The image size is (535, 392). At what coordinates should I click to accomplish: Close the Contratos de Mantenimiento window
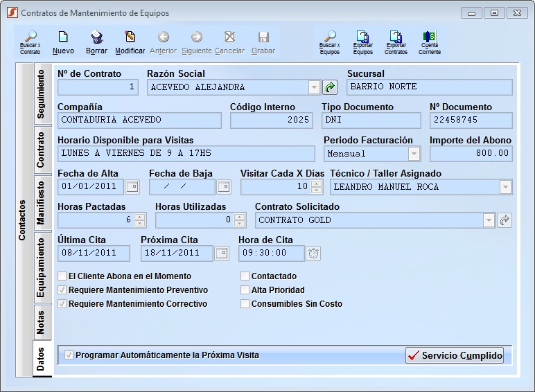tap(517, 13)
